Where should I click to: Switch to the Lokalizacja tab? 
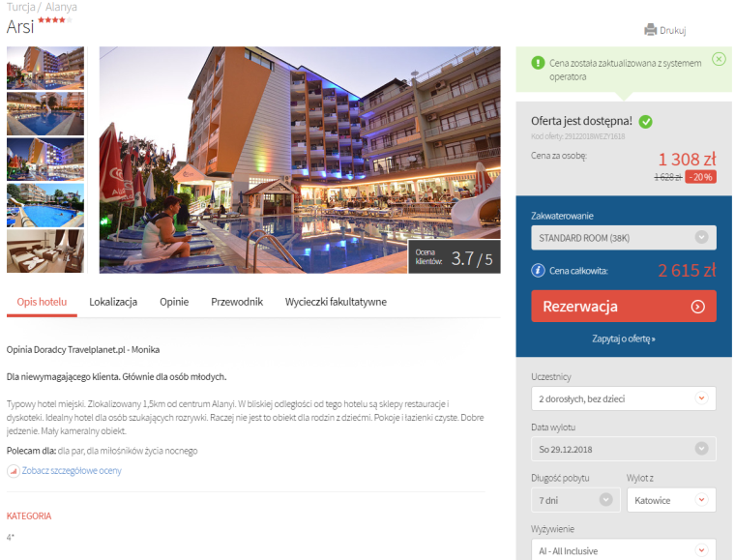[113, 302]
